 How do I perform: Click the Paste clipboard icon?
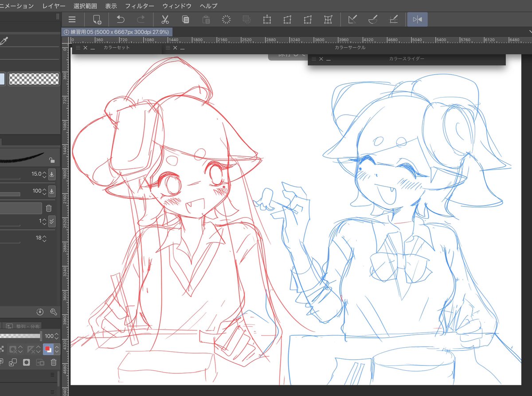[206, 19]
